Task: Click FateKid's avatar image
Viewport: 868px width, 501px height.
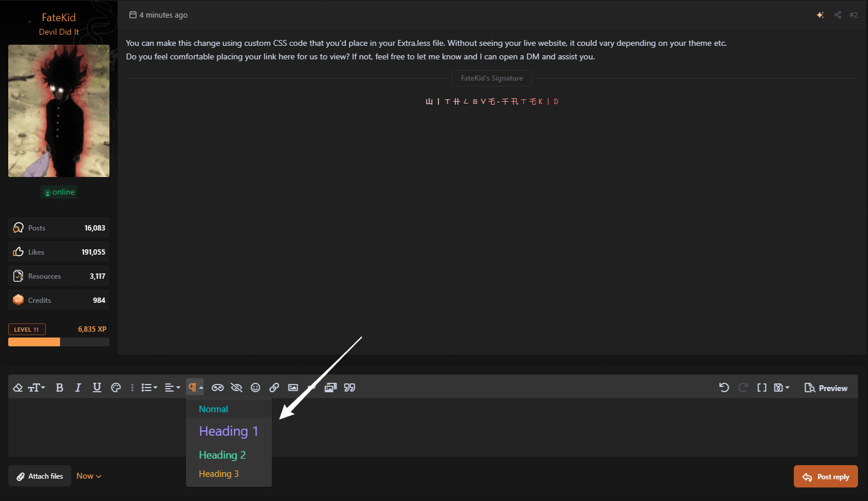Action: point(59,111)
